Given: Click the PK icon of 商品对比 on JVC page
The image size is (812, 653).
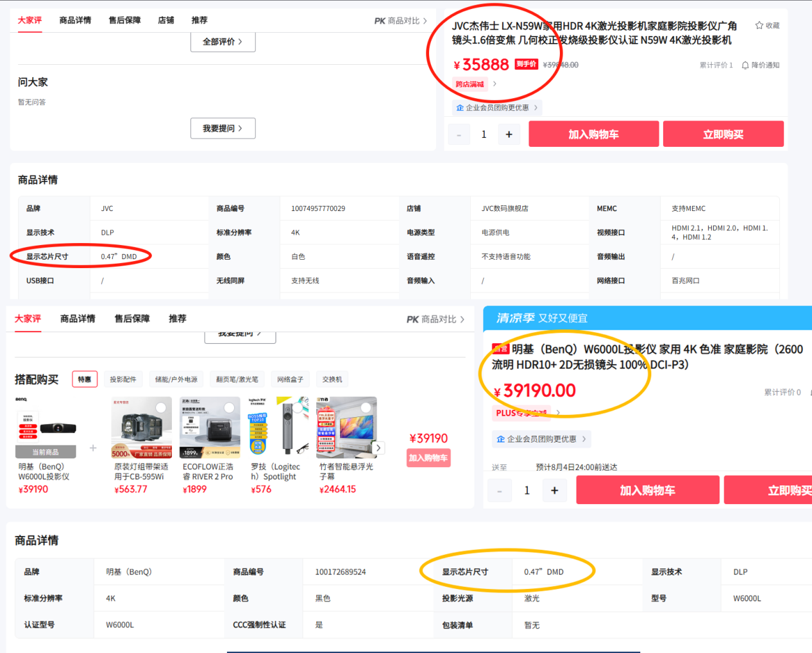Looking at the screenshot, I should [x=380, y=21].
